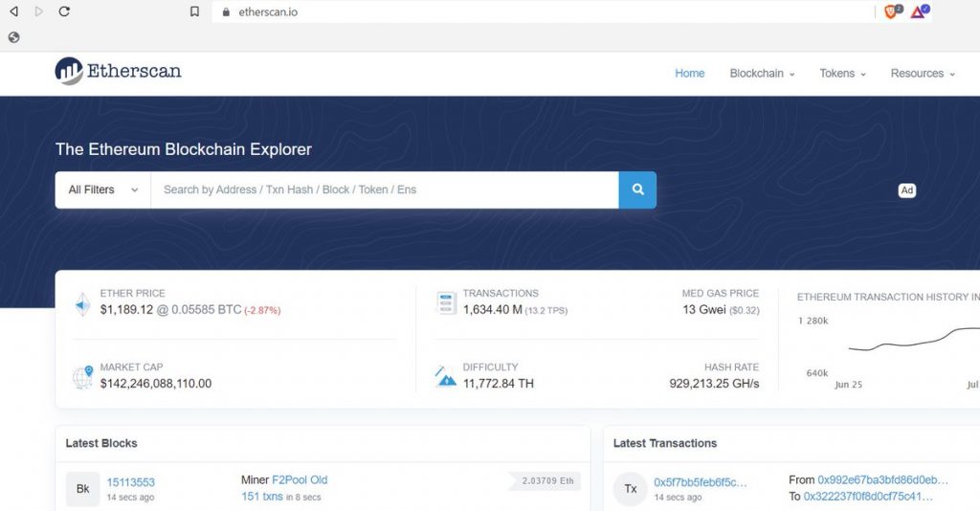Click the Etherscan logo
Viewport: 980px width, 511px height.
tap(118, 71)
